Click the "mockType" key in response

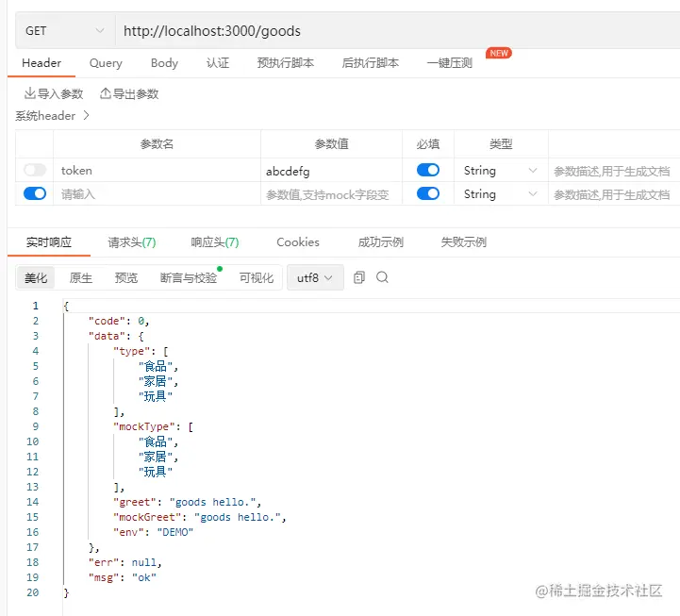click(144, 427)
